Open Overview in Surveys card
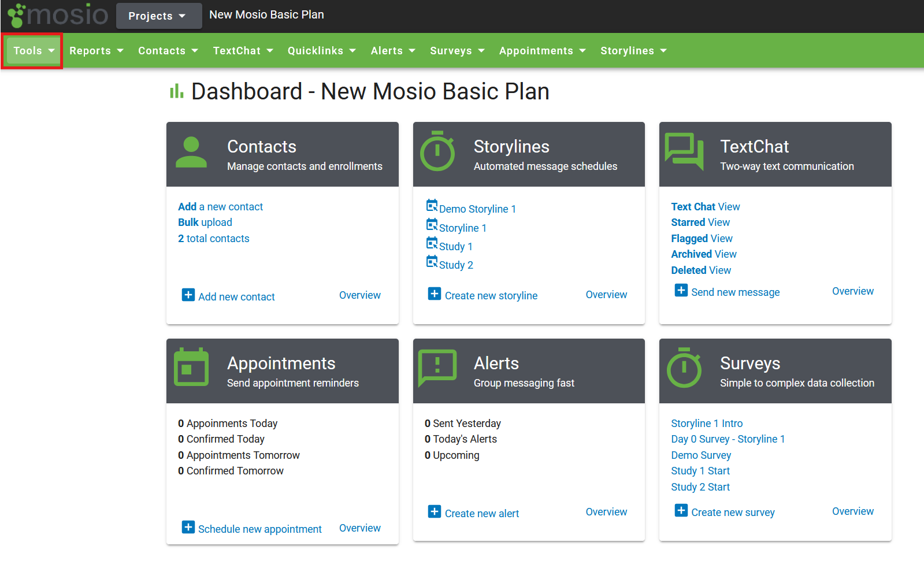 [853, 511]
